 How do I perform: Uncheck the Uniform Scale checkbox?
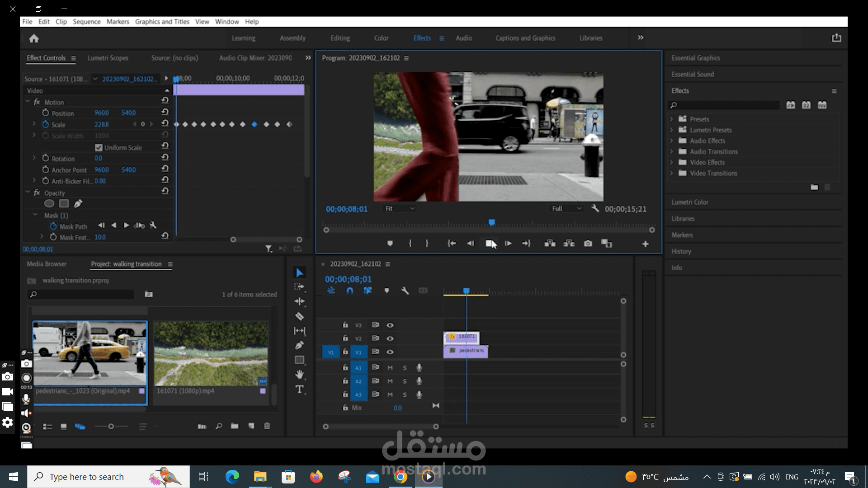99,147
